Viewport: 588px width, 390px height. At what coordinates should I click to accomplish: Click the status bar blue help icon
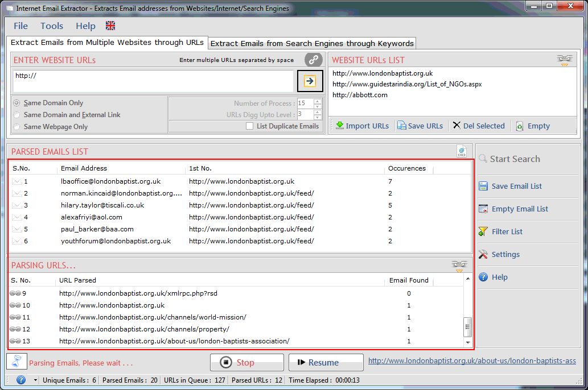tap(21, 380)
